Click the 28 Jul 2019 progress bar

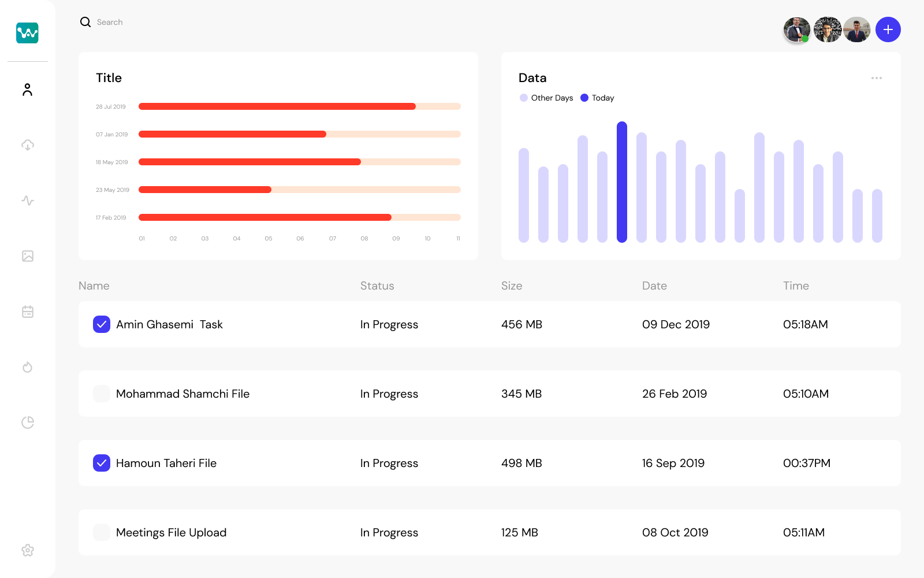277,106
